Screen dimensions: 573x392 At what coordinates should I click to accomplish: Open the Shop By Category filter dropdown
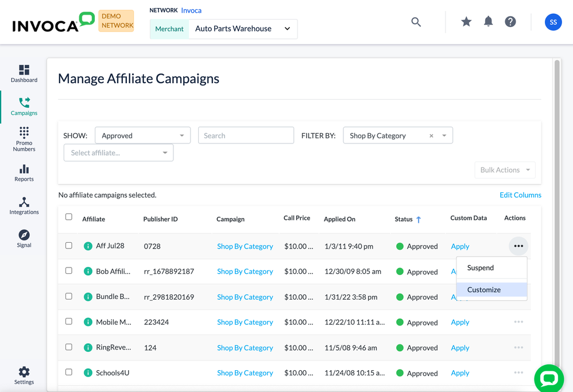[x=397, y=135]
